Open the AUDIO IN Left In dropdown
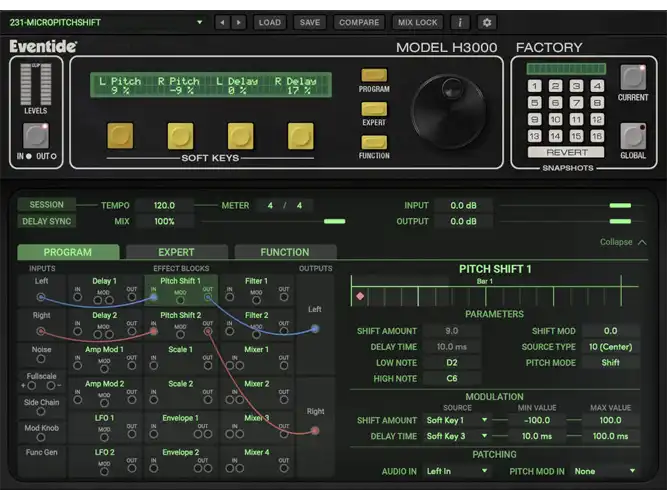Viewport: 667px width, 500px height. tap(457, 471)
